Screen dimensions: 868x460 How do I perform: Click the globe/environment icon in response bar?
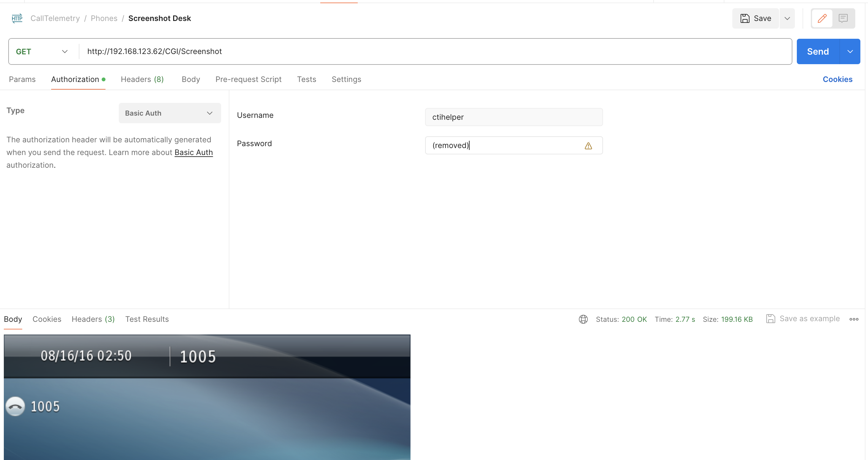[583, 319]
